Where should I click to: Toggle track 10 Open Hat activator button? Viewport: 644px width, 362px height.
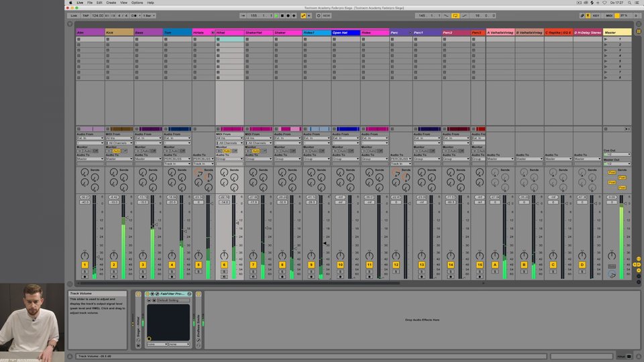pos(341,265)
